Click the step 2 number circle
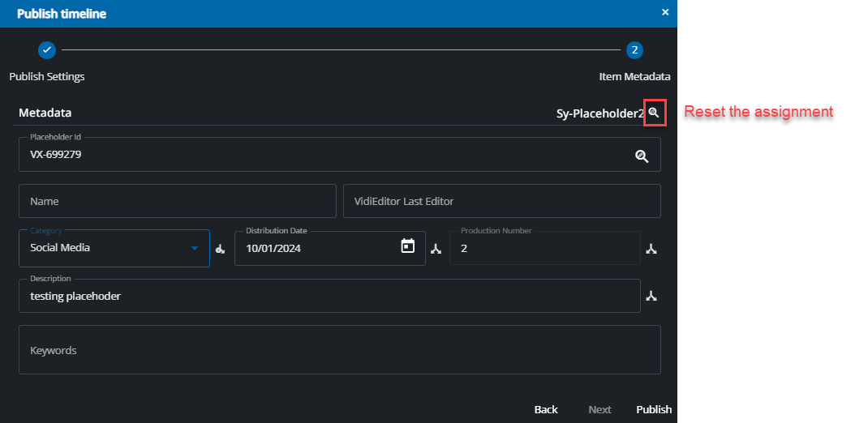Viewport: 868px width, 423px height. [x=634, y=50]
